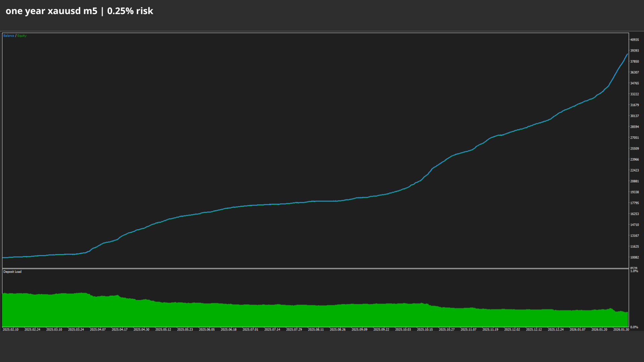Click the Deposit Load panel label
The height and width of the screenshot is (362, 644).
[12, 271]
